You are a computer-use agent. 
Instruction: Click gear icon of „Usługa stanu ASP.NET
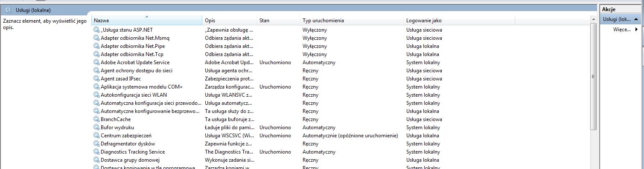(96, 30)
